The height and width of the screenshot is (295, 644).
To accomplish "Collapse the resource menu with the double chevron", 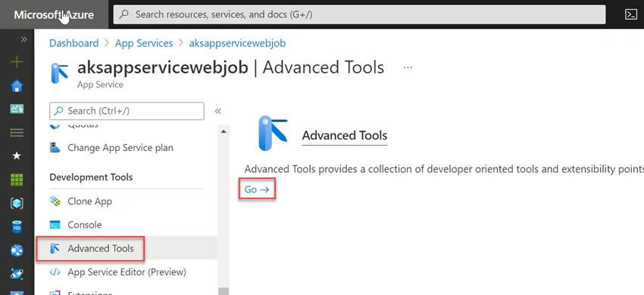I will 217,111.
